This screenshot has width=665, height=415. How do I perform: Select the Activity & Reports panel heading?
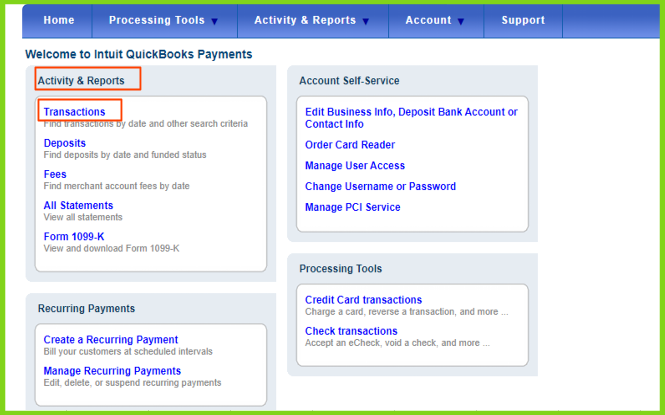pos(81,81)
